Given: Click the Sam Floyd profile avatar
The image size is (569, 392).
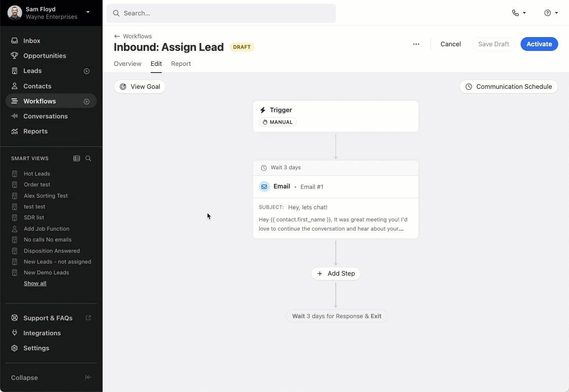Looking at the screenshot, I should (15, 13).
